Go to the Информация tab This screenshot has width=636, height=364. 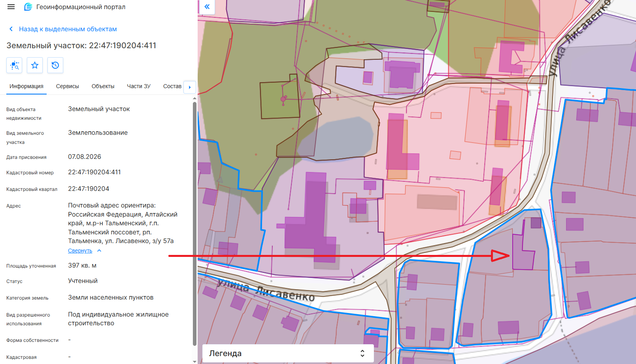pos(26,86)
